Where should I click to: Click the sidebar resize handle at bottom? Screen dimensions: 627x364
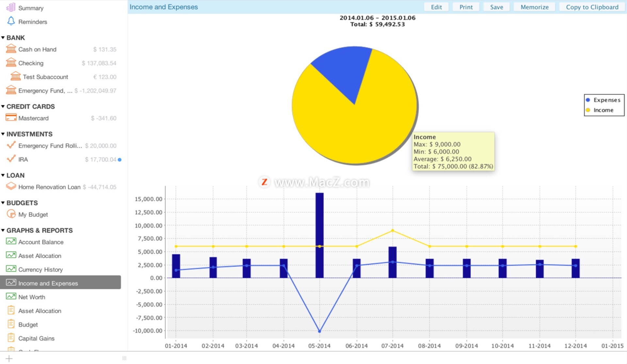tap(124, 358)
